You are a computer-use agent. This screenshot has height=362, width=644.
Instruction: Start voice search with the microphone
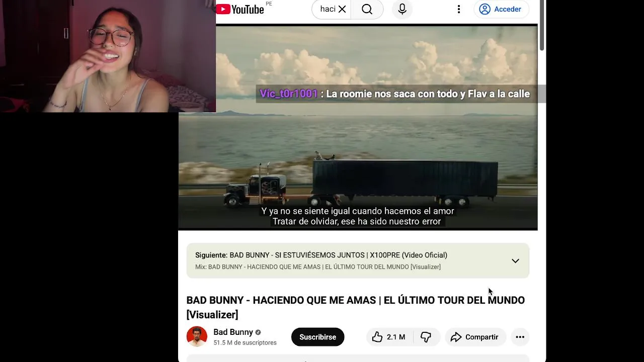[402, 9]
